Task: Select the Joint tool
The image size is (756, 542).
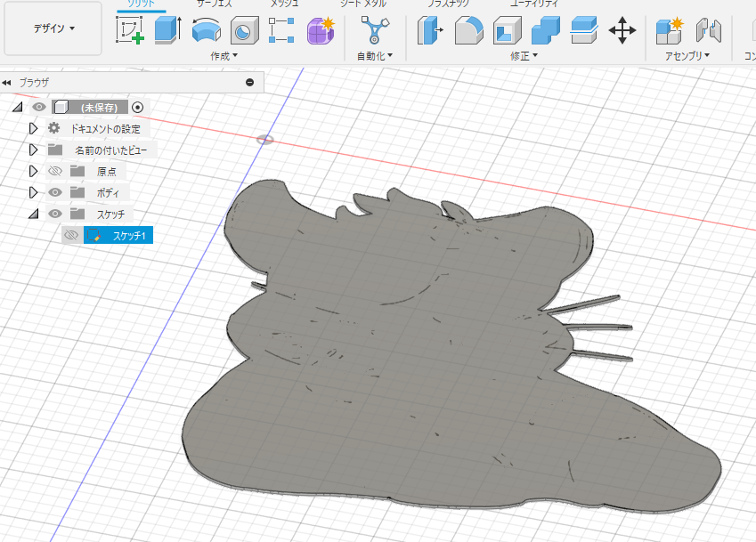Action: pyautogui.click(x=708, y=30)
